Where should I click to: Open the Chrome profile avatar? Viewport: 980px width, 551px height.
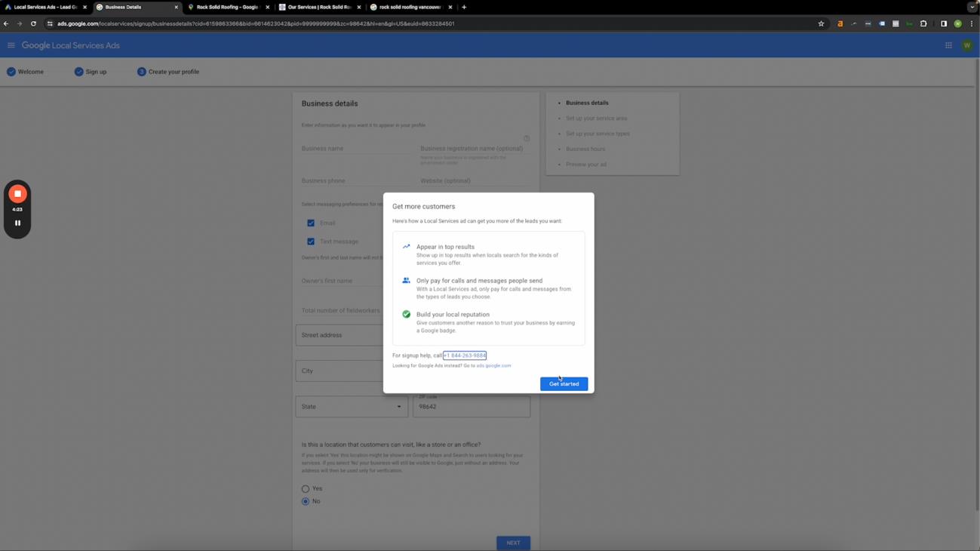[x=957, y=23]
